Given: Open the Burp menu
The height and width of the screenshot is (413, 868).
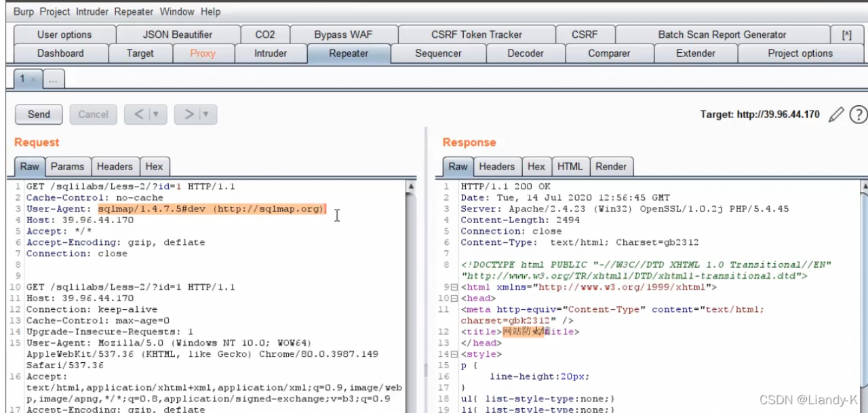Looking at the screenshot, I should [23, 12].
